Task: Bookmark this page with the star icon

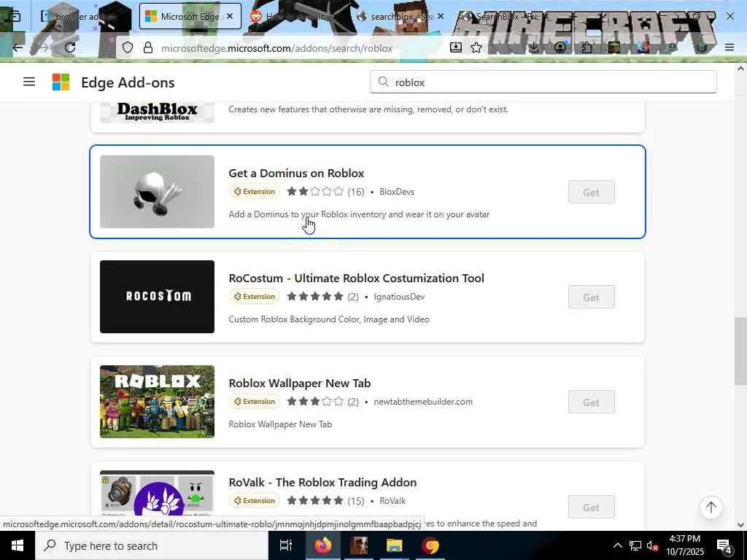Action: click(x=476, y=47)
